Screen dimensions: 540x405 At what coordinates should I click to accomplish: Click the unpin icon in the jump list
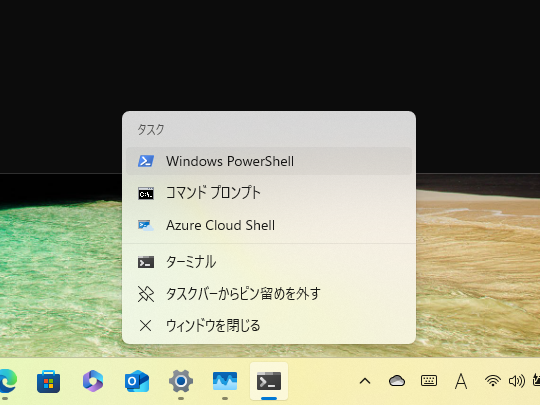tap(146, 294)
